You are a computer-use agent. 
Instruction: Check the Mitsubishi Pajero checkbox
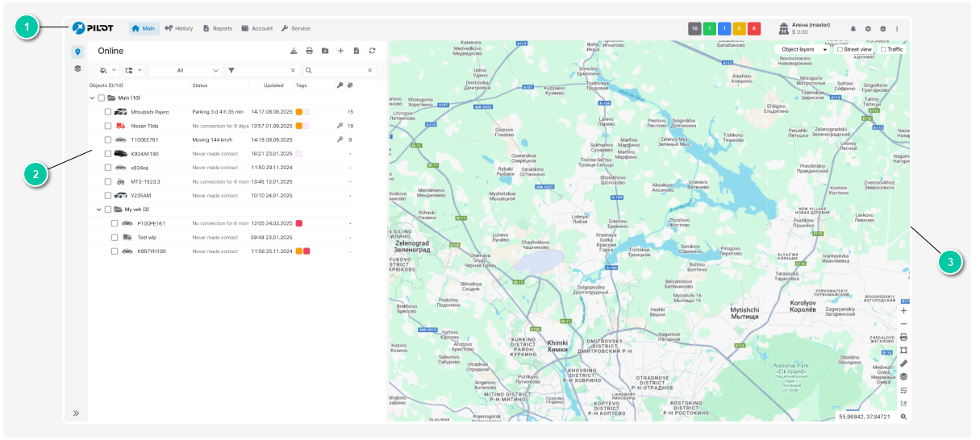tap(107, 112)
